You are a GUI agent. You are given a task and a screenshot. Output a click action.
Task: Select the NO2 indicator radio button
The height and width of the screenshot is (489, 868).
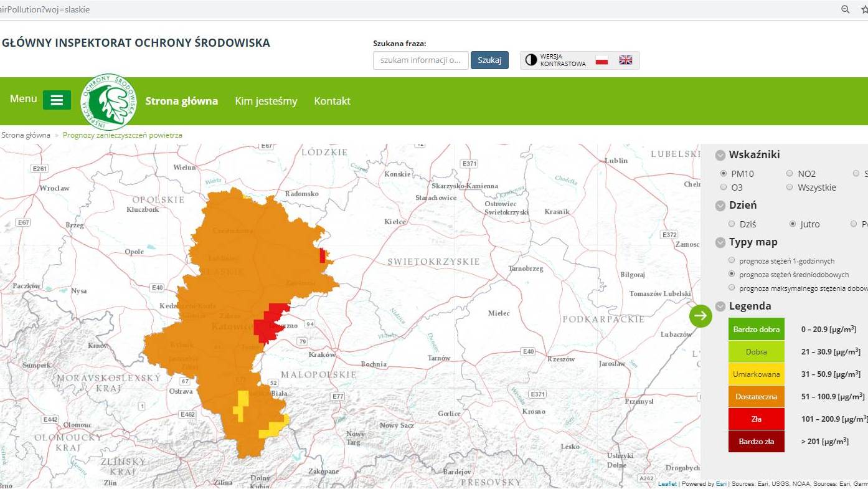point(790,174)
